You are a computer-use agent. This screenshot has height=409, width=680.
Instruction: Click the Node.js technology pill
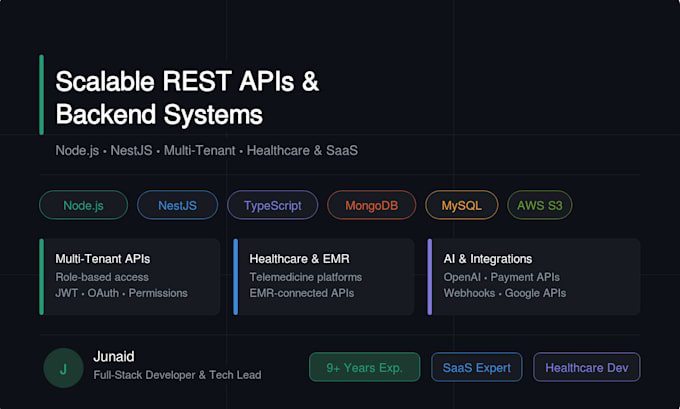[83, 205]
